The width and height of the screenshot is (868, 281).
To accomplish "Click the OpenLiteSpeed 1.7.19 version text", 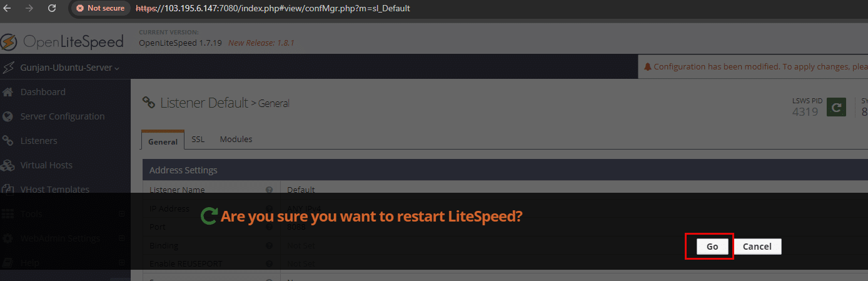I will pos(180,43).
